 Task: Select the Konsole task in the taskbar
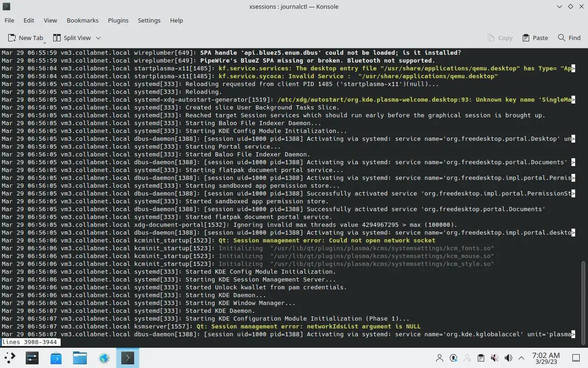click(x=127, y=358)
